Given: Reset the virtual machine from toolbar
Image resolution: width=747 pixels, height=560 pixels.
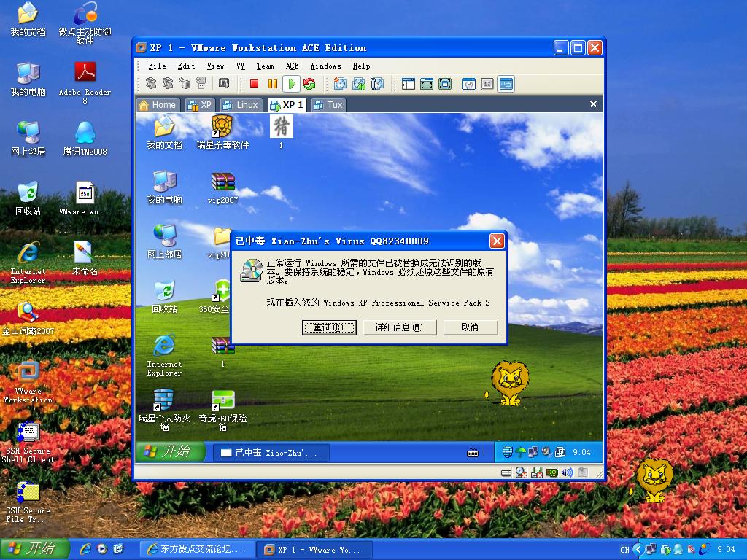Looking at the screenshot, I should point(309,85).
